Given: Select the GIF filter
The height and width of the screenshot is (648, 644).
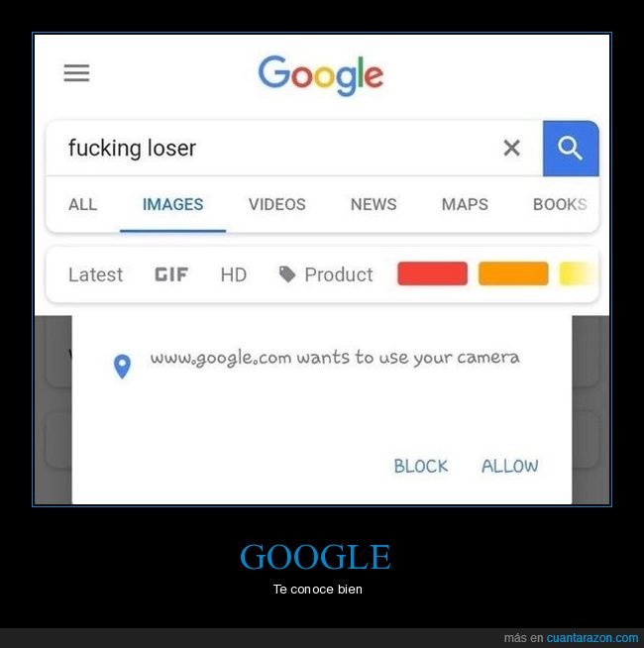Looking at the screenshot, I should tap(171, 274).
